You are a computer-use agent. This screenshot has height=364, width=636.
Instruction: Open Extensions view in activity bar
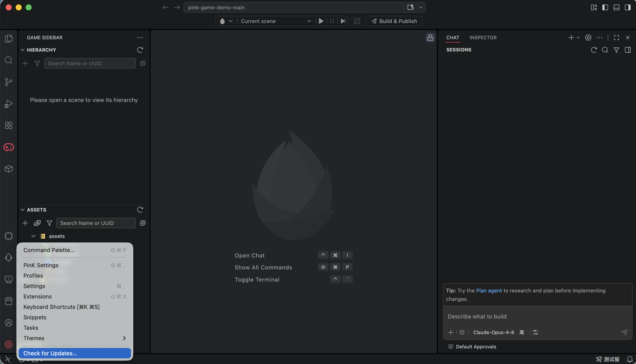pos(9,125)
